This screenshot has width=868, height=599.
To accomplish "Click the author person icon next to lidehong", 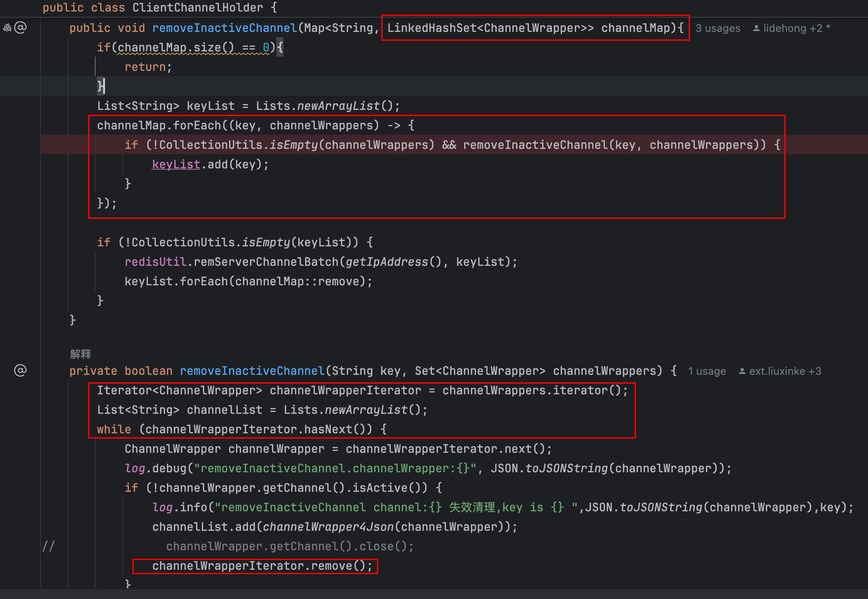I will click(x=756, y=28).
